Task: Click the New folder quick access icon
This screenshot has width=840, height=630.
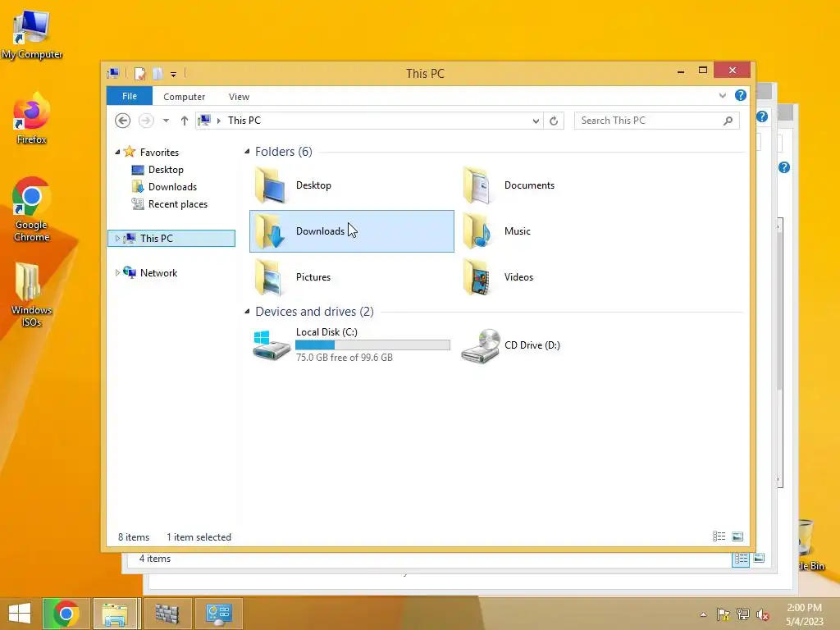Action: [x=157, y=73]
